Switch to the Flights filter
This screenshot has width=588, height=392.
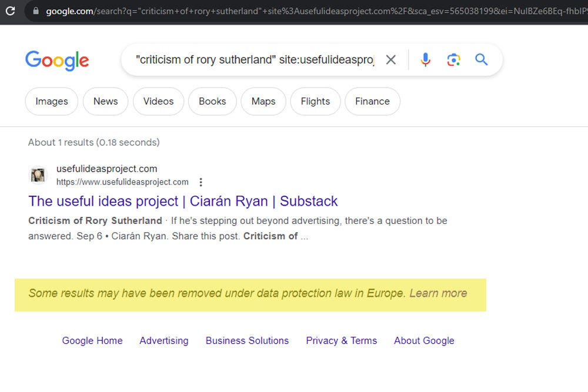pyautogui.click(x=315, y=101)
